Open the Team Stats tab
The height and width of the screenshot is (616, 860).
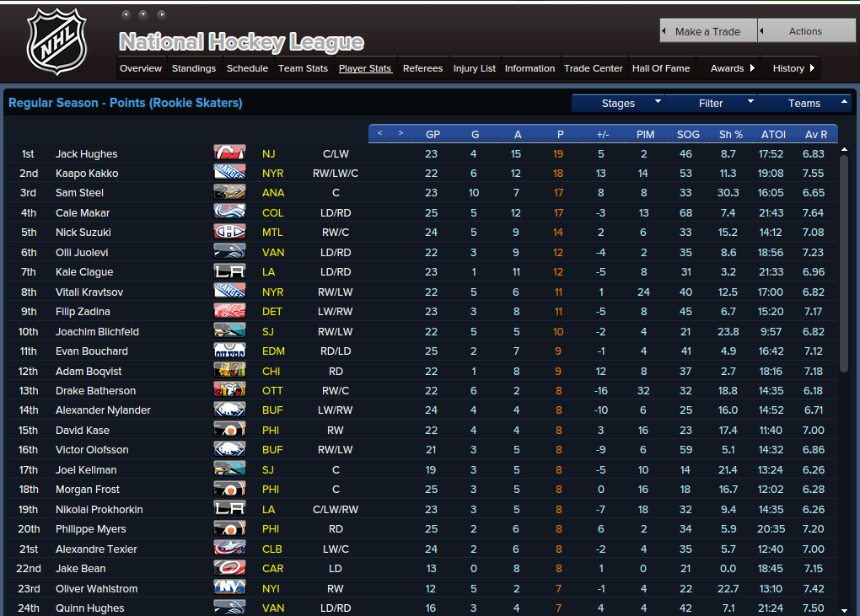click(x=303, y=68)
